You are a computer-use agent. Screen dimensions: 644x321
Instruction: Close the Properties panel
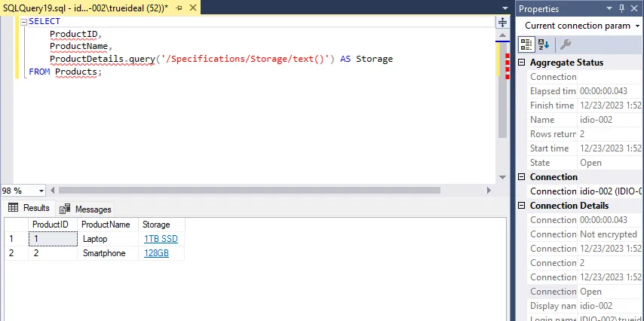(636, 8)
